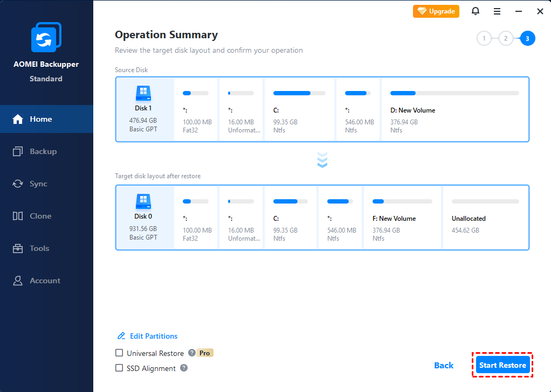Go to step 2 in the wizard

click(x=506, y=38)
